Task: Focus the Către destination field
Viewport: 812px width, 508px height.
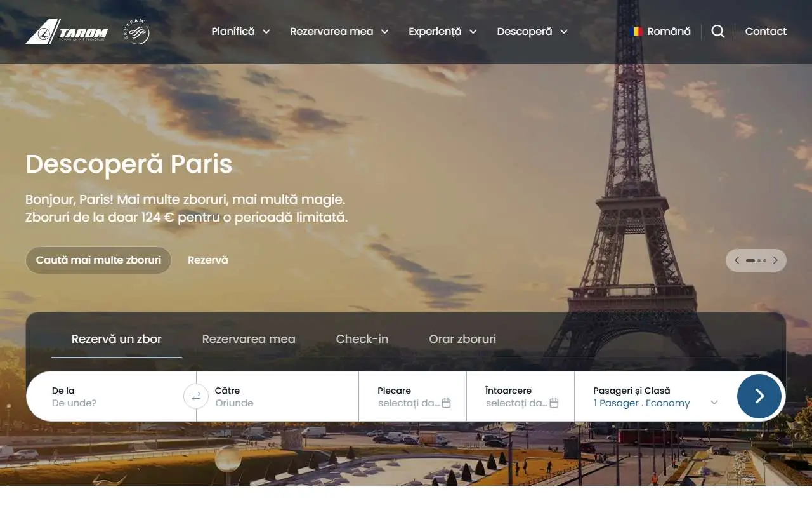Action: tap(278, 396)
